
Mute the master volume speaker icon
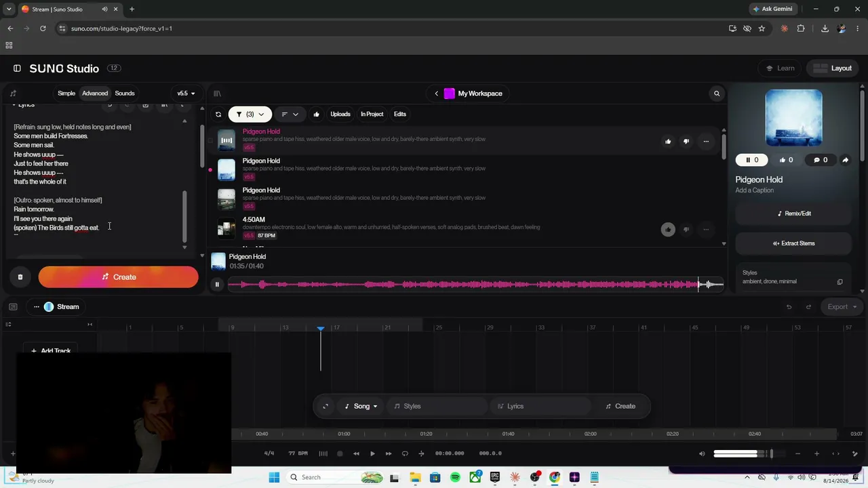coord(702,453)
